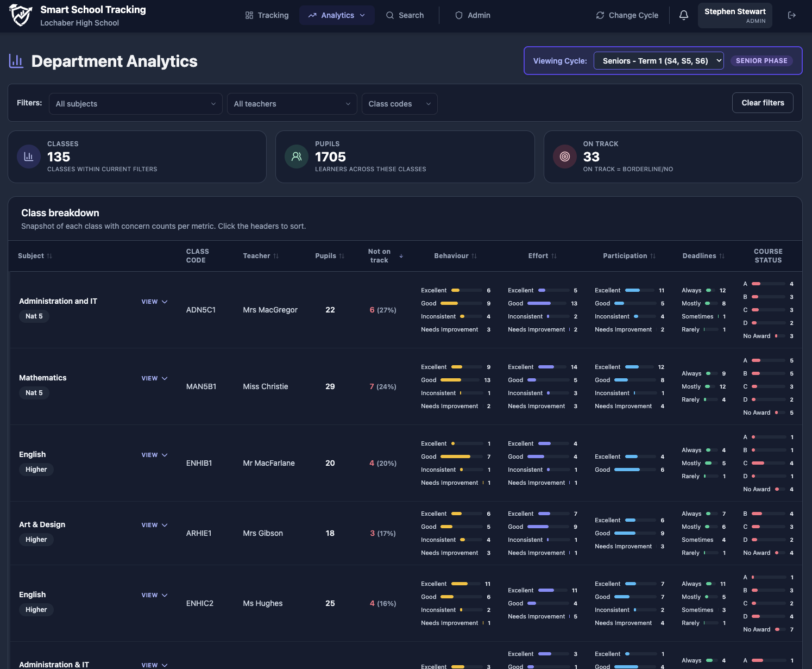Click the Pupils learners icon

click(297, 157)
